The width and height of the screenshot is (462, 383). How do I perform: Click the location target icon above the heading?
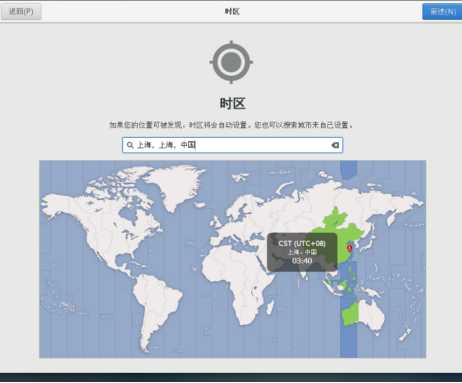coord(231,62)
